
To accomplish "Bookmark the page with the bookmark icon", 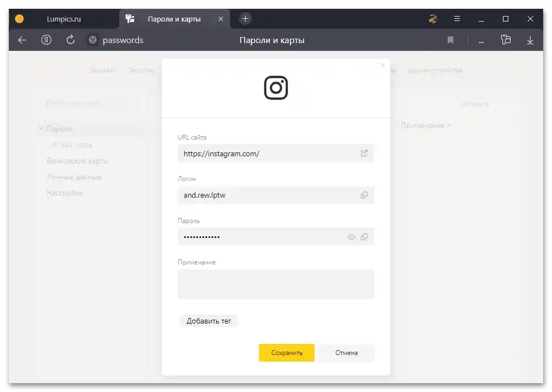I will pyautogui.click(x=450, y=40).
